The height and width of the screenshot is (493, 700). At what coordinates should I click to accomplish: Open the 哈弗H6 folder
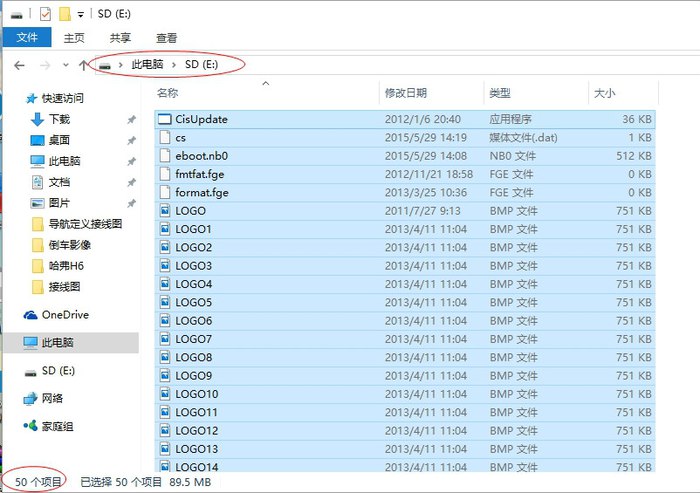click(66, 266)
